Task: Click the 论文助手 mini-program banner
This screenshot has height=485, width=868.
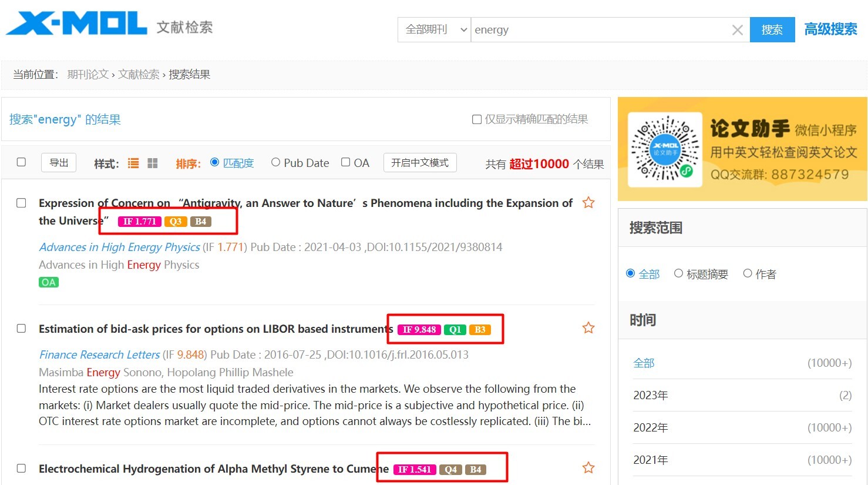Action: coord(742,149)
